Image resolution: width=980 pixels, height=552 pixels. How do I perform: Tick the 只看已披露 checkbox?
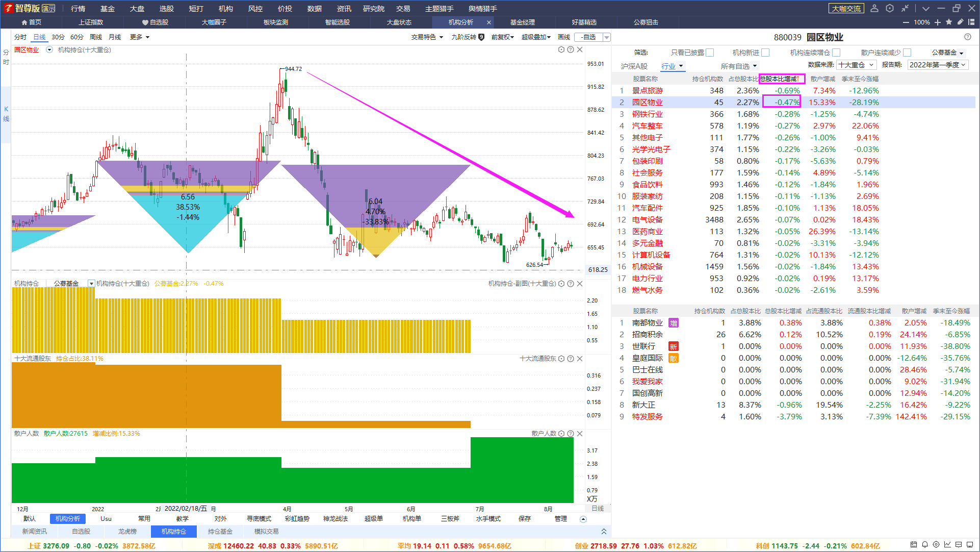pyautogui.click(x=710, y=53)
